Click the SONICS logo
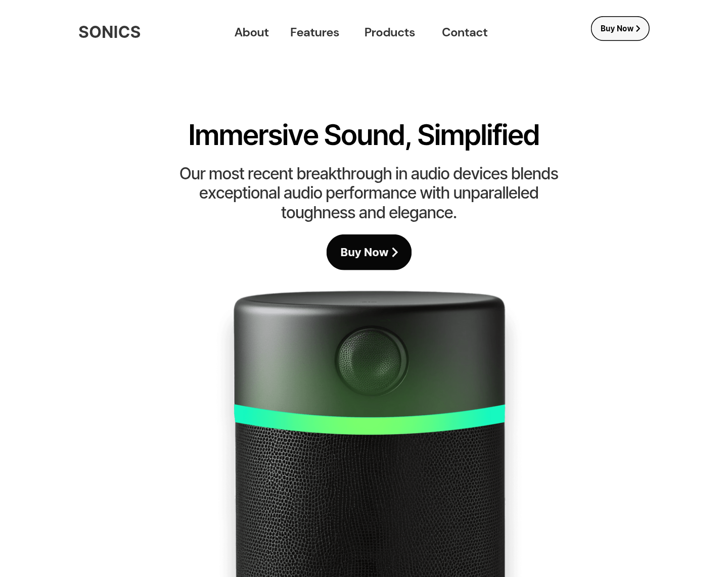The width and height of the screenshot is (728, 577). [x=109, y=32]
